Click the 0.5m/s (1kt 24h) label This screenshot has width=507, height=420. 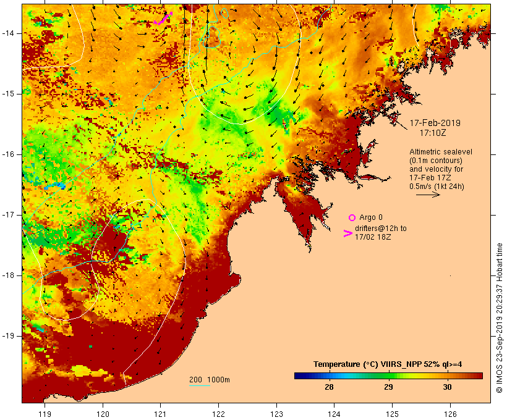point(437,187)
